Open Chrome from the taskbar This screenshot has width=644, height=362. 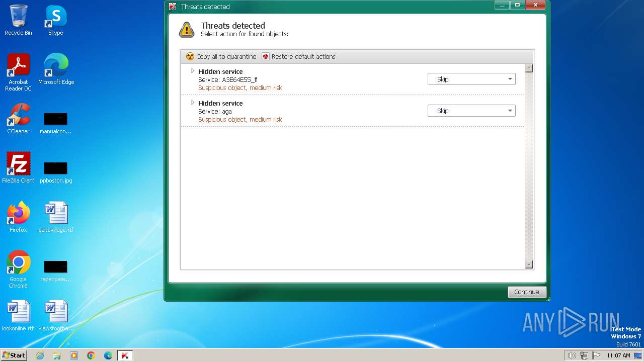point(91,355)
